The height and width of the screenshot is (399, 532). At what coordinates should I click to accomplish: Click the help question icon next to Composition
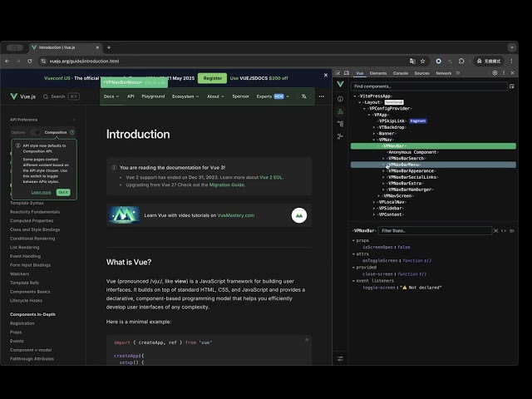tap(72, 132)
